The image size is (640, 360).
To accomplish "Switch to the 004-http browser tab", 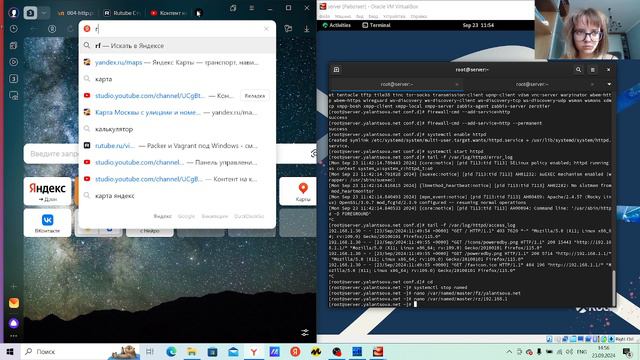I will pos(76,13).
